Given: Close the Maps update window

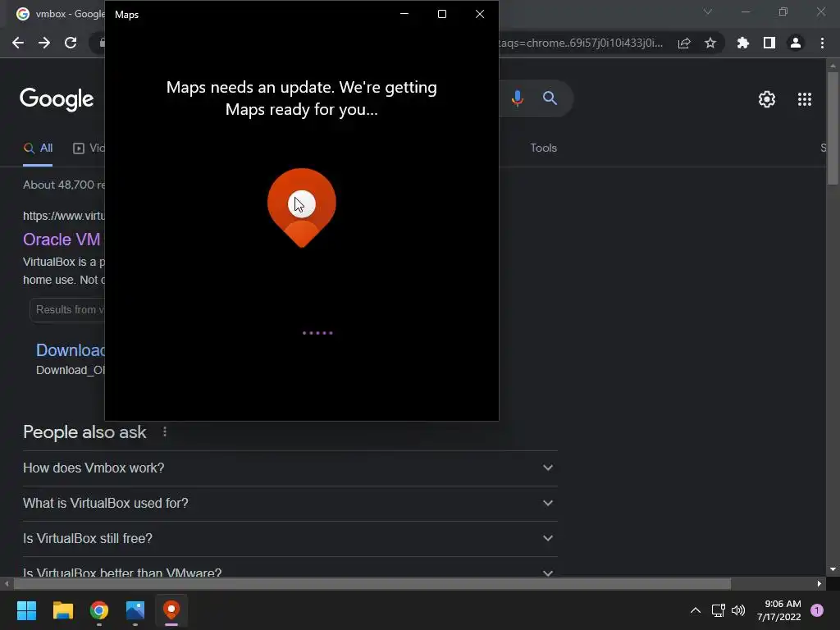Looking at the screenshot, I should 480,14.
